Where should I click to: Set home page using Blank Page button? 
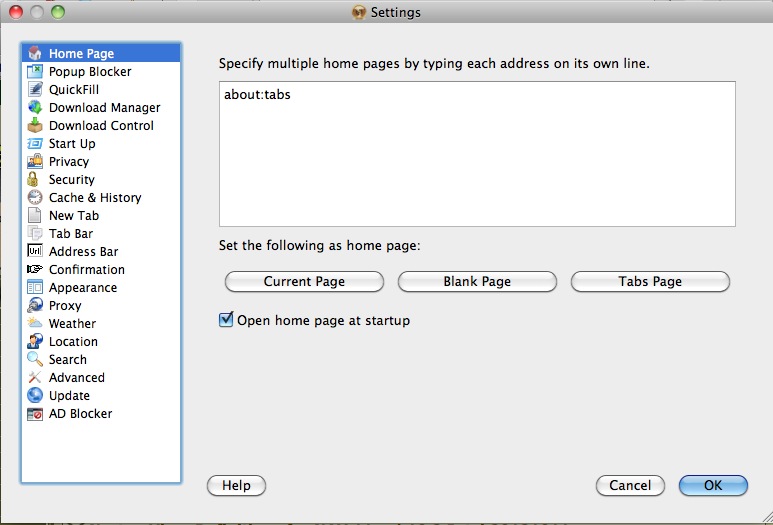tap(477, 282)
